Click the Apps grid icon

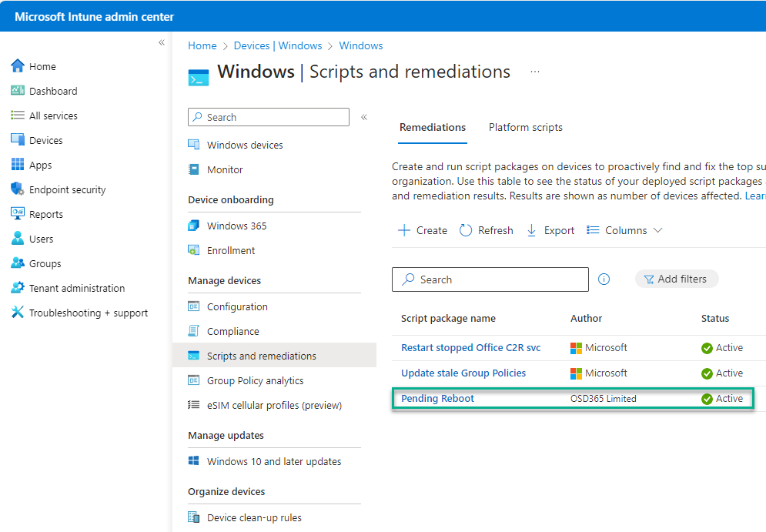[18, 165]
